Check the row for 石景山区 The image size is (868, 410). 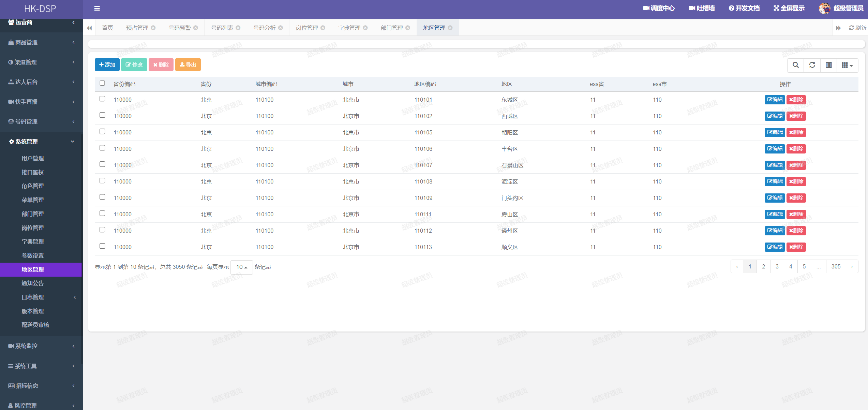(102, 164)
